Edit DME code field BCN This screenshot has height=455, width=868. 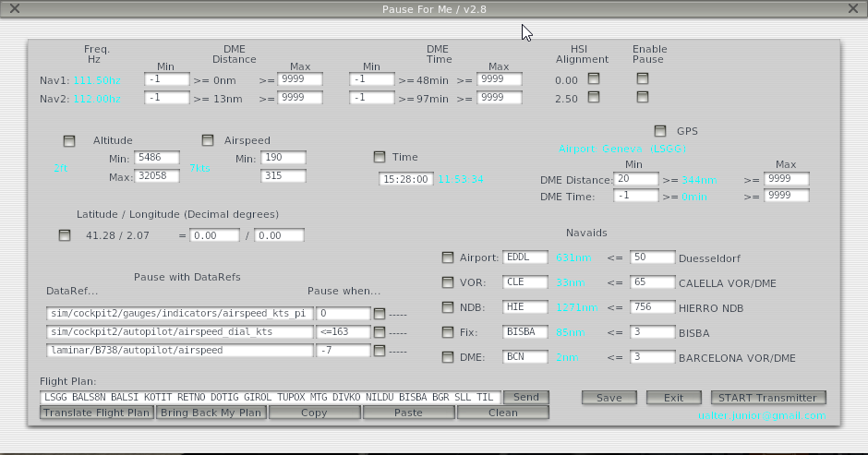click(x=525, y=357)
